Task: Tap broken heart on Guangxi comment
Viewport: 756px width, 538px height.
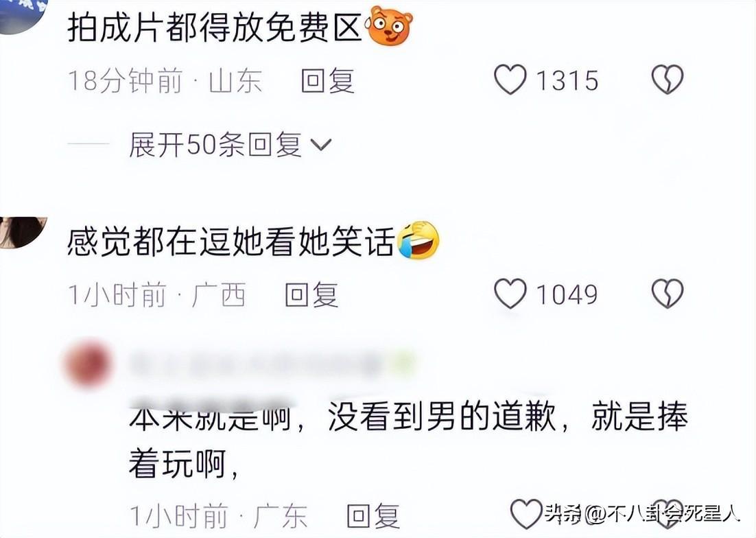Action: pyautogui.click(x=668, y=294)
